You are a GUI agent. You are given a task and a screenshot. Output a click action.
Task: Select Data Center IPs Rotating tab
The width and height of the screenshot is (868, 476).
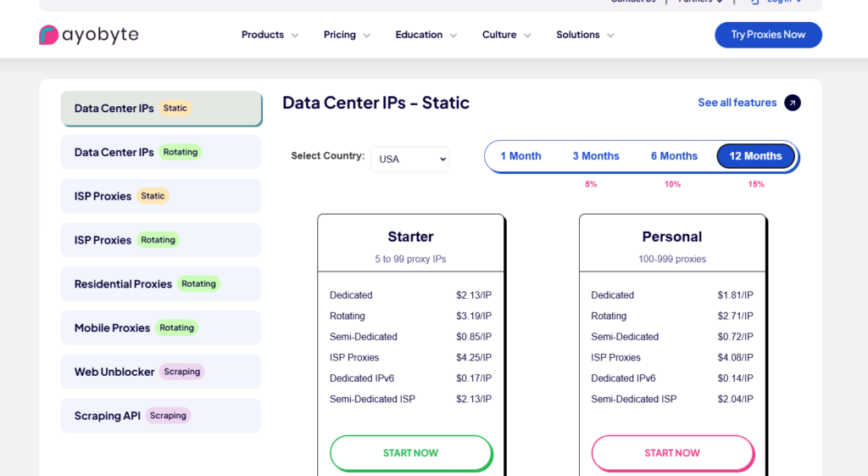(160, 152)
